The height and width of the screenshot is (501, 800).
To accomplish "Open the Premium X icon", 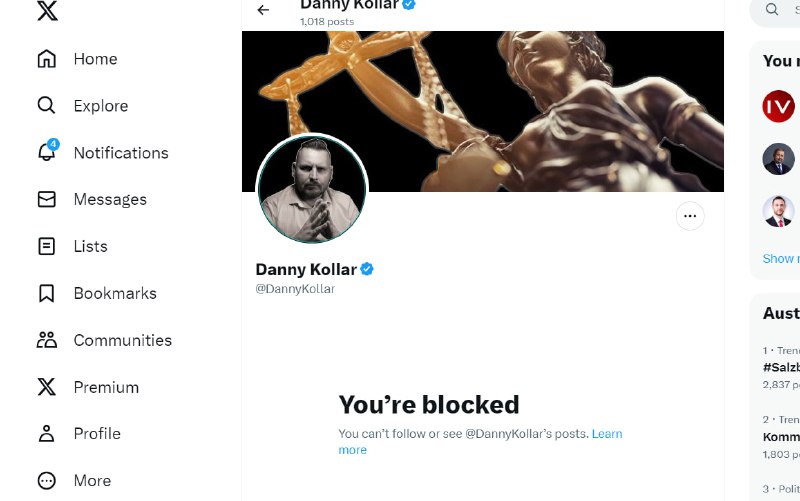I will [x=47, y=387].
